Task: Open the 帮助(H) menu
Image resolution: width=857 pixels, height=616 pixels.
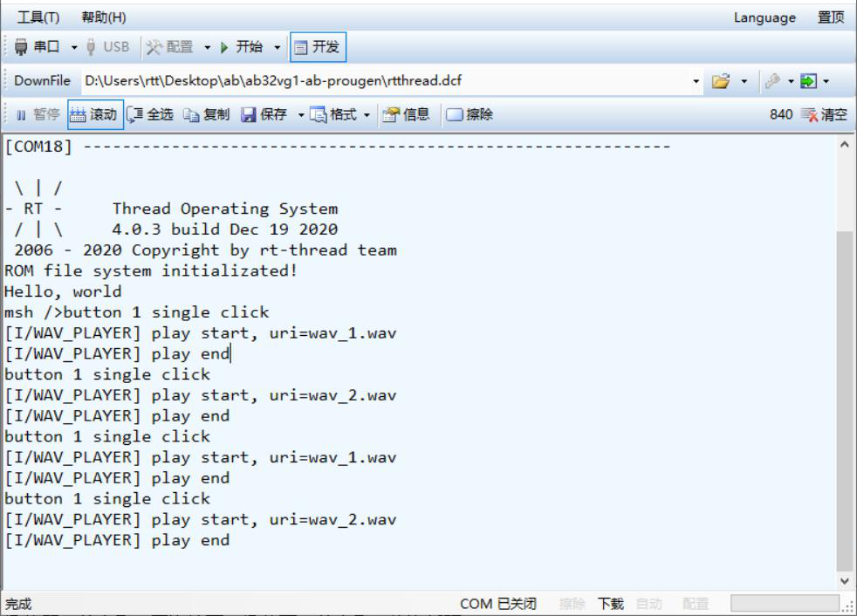Action: click(103, 17)
